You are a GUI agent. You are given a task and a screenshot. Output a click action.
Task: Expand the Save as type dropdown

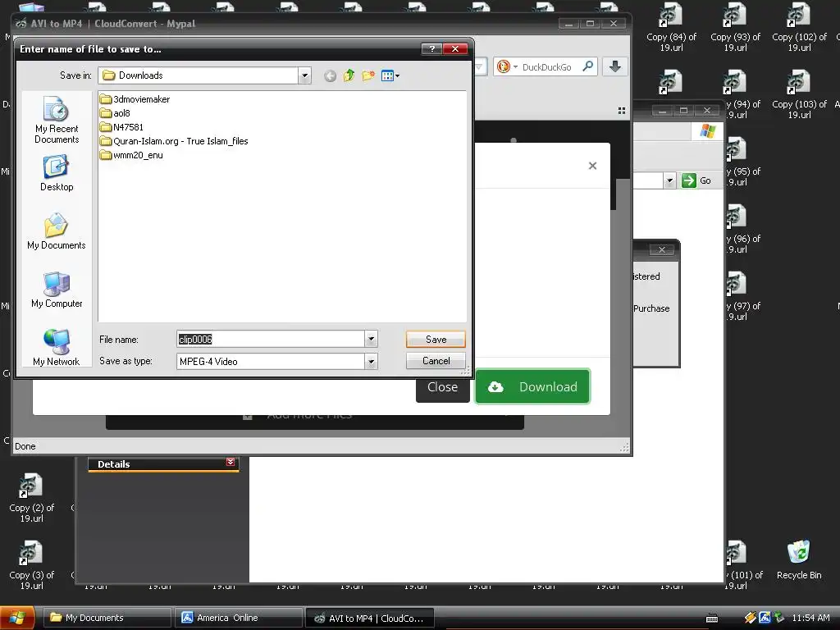click(x=371, y=362)
